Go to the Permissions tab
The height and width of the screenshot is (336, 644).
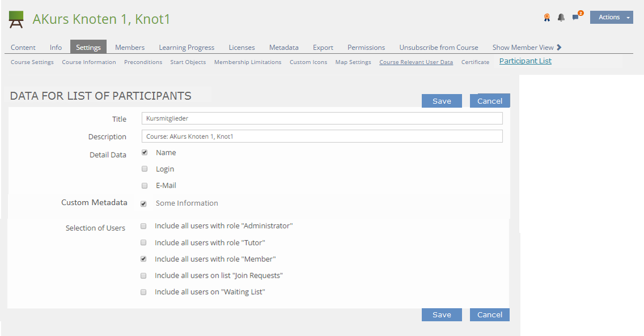coord(366,48)
